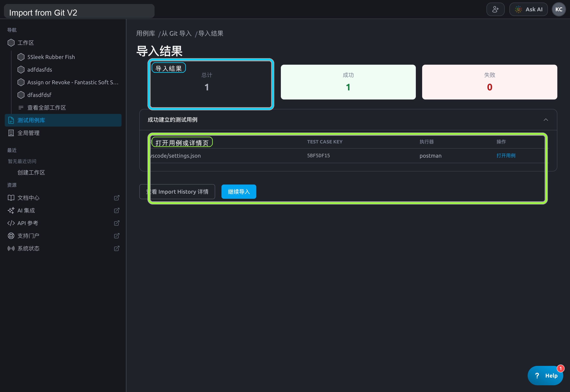Open 查看全部工作区 list

click(x=47, y=108)
